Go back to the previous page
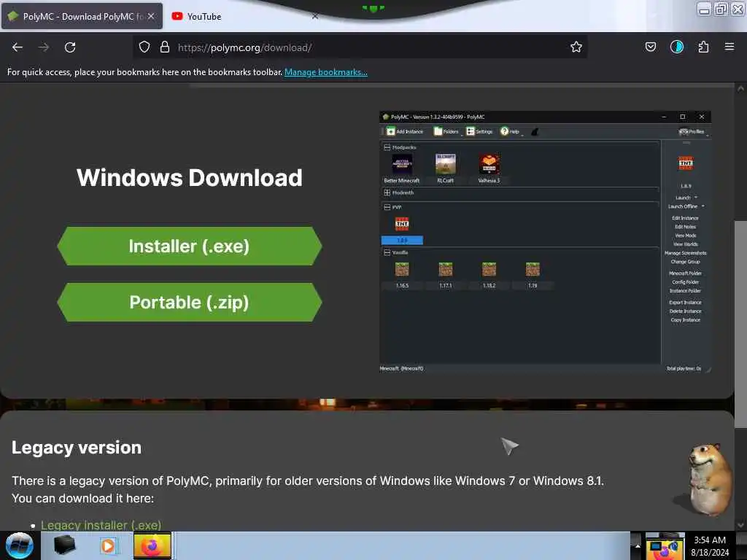 18,47
